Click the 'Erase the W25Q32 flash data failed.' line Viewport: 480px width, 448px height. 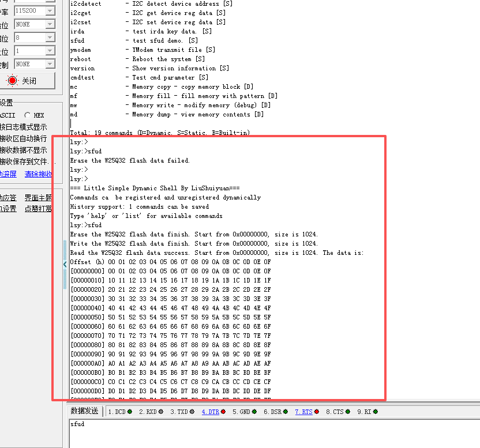(130, 160)
